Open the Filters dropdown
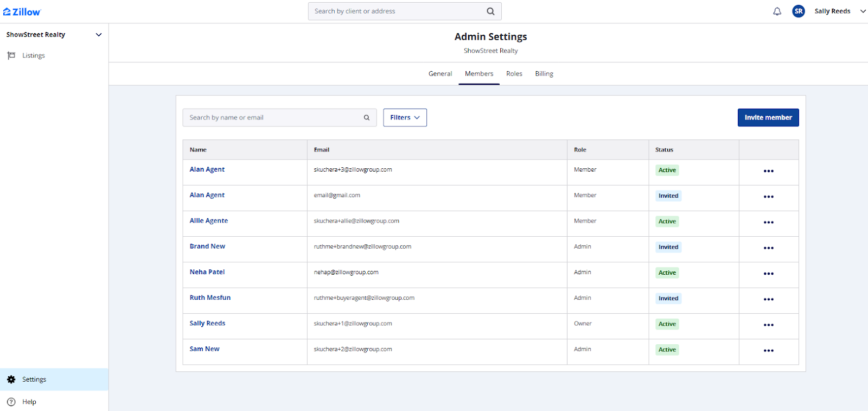This screenshot has width=868, height=411. (x=405, y=118)
